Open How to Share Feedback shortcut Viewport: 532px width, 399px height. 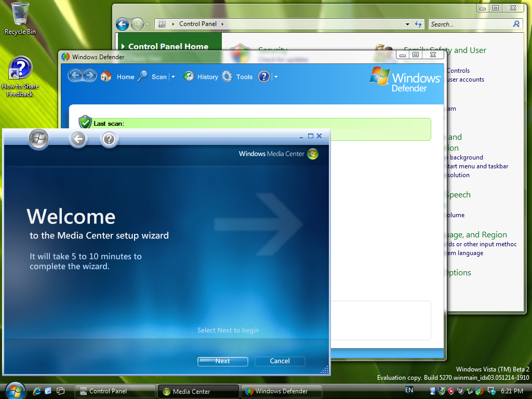20,77
